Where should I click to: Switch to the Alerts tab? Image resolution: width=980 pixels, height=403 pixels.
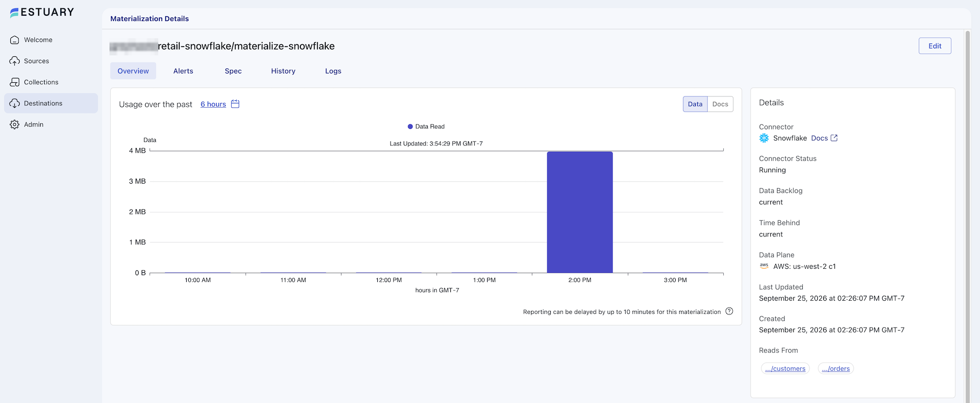coord(183,71)
